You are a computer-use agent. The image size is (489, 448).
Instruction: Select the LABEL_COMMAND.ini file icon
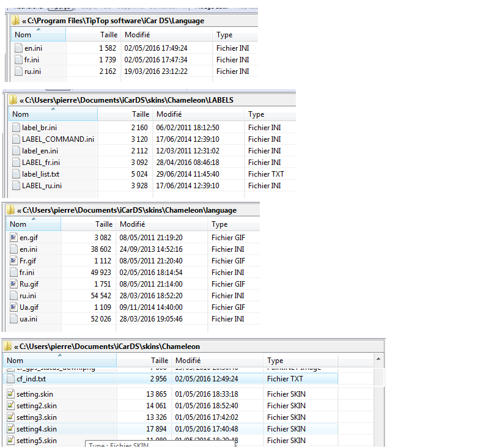pos(16,139)
